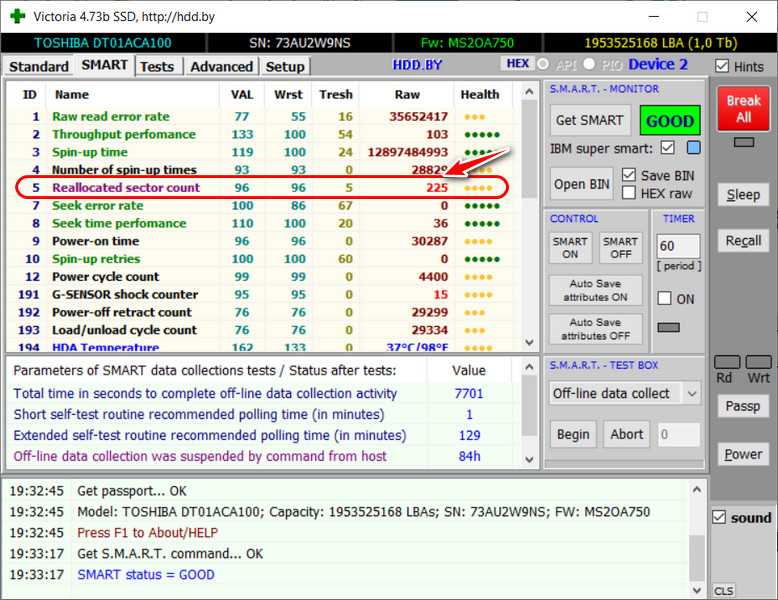Click the Open BIN button

tap(582, 184)
